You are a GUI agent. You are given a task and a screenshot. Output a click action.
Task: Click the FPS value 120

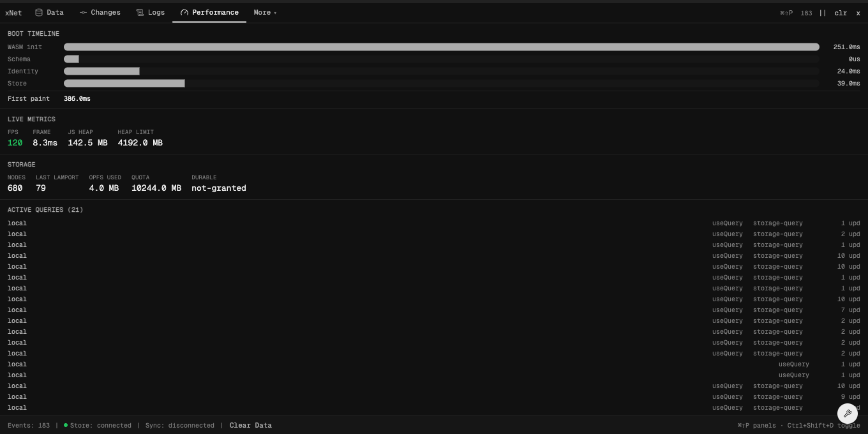pos(15,143)
